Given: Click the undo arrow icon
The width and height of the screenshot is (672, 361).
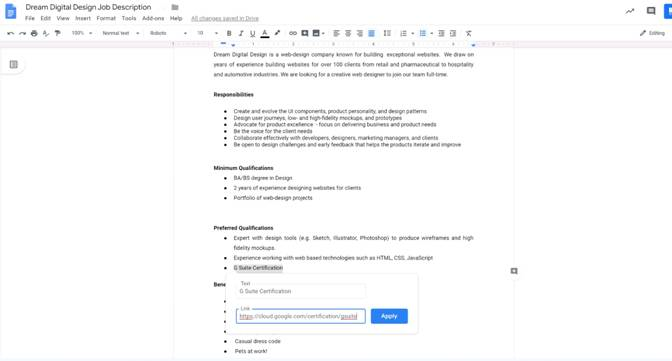Looking at the screenshot, I should click(x=11, y=33).
